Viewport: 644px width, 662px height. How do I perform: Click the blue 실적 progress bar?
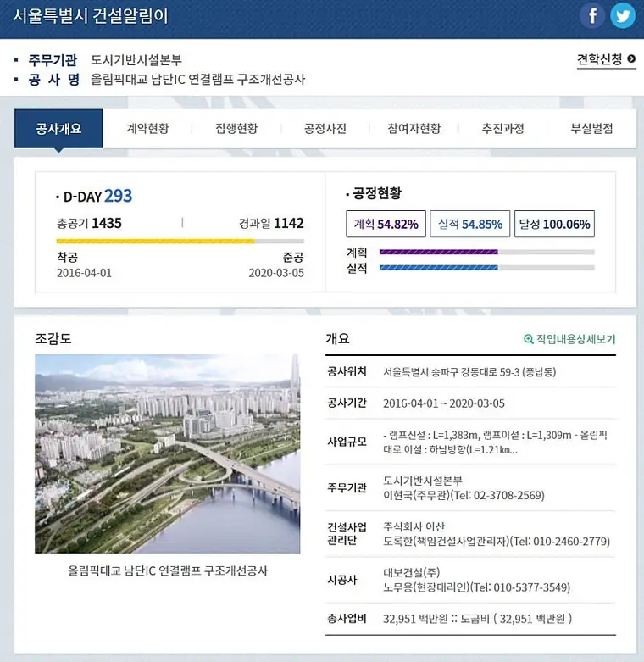(x=487, y=268)
